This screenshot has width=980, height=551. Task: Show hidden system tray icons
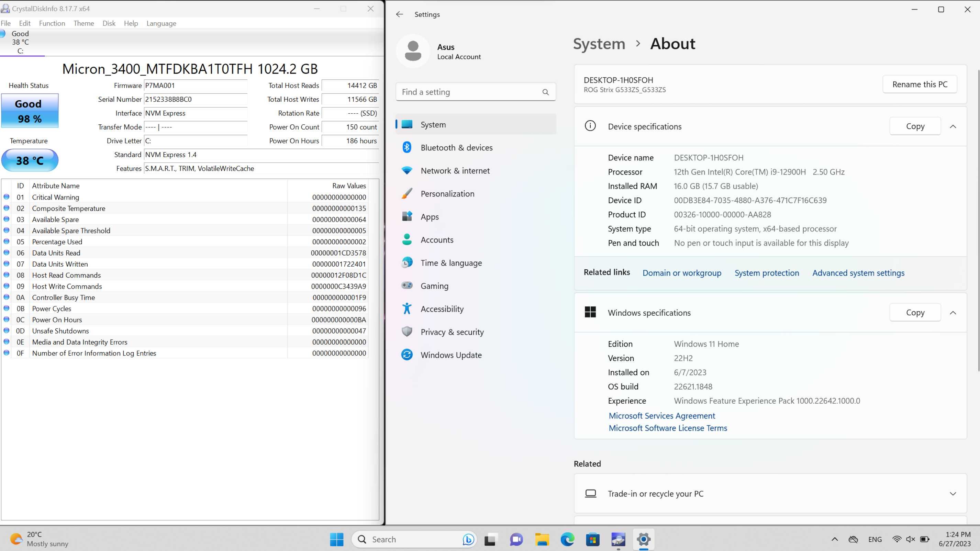835,539
